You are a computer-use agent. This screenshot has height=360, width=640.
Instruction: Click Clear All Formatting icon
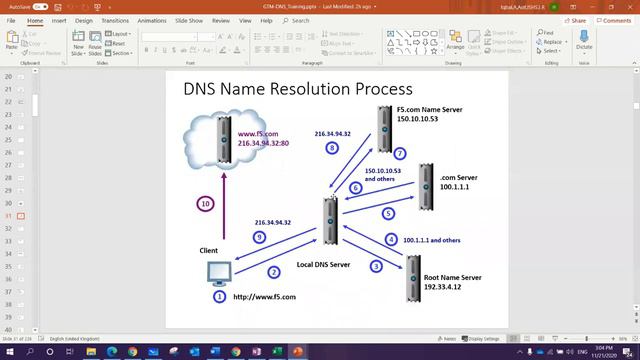(242, 37)
